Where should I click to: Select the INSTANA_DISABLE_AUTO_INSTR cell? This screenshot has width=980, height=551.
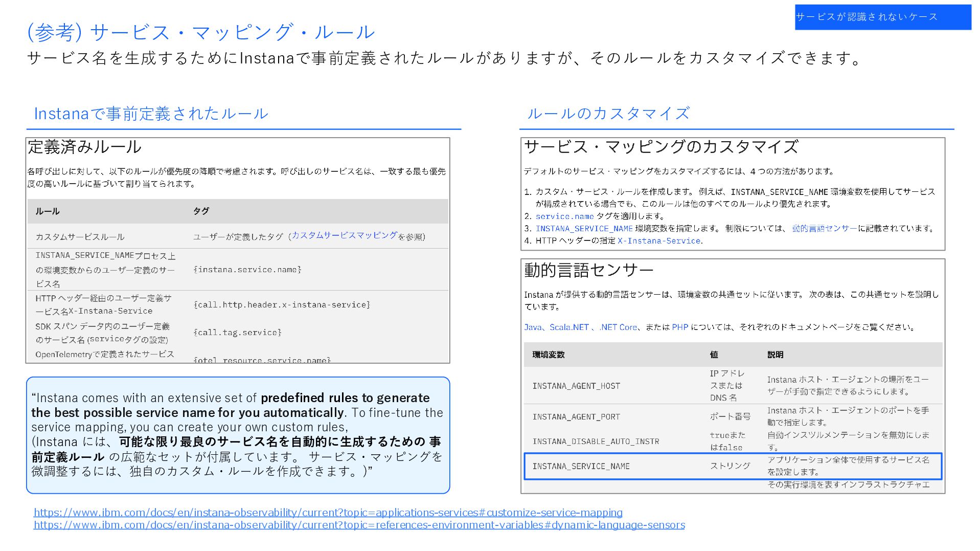(596, 441)
